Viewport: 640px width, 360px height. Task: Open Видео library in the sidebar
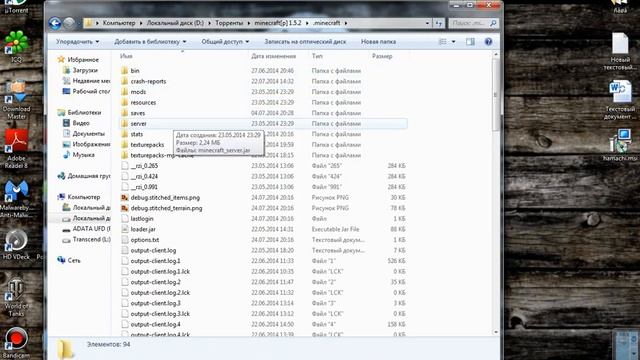coord(81,123)
